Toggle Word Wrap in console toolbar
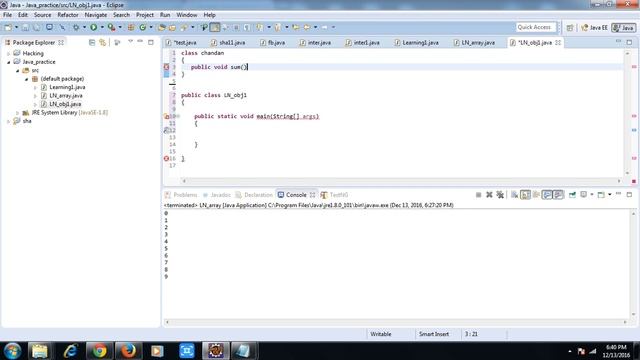The image size is (640, 360). [536, 195]
